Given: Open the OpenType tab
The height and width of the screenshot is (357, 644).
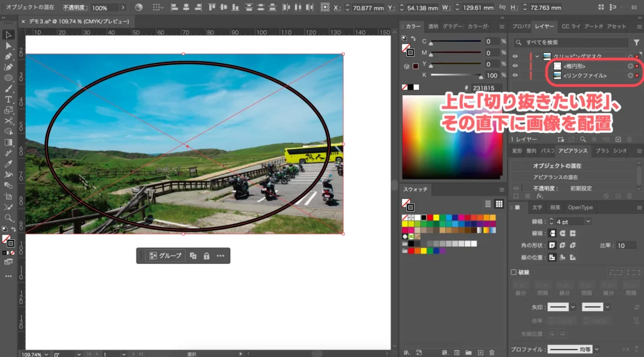Looking at the screenshot, I should (580, 207).
